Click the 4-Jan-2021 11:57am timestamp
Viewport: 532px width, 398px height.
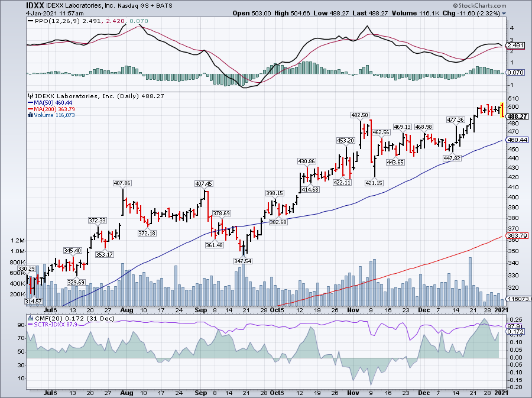pyautogui.click(x=54, y=14)
